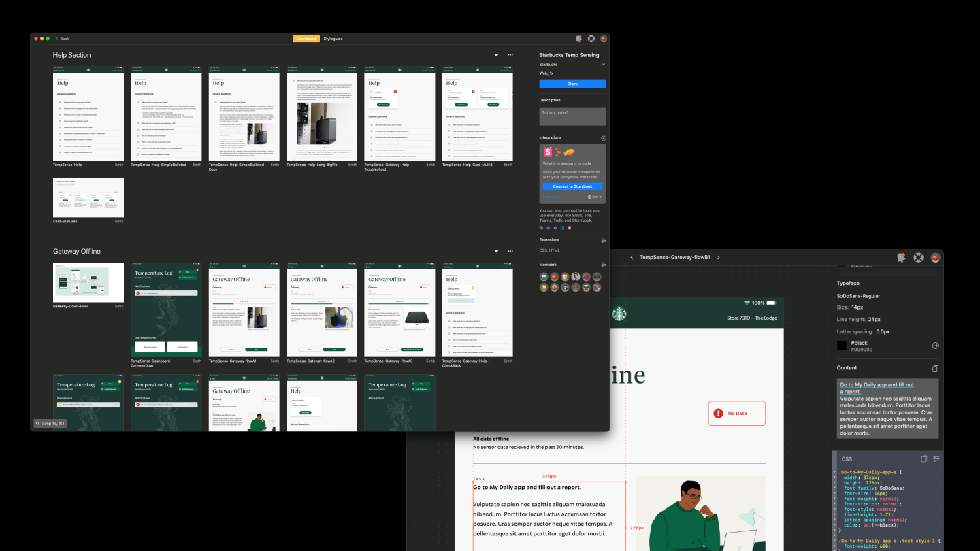Click the 'Web, 1x' platform label
Image resolution: width=980 pixels, height=551 pixels.
point(546,73)
